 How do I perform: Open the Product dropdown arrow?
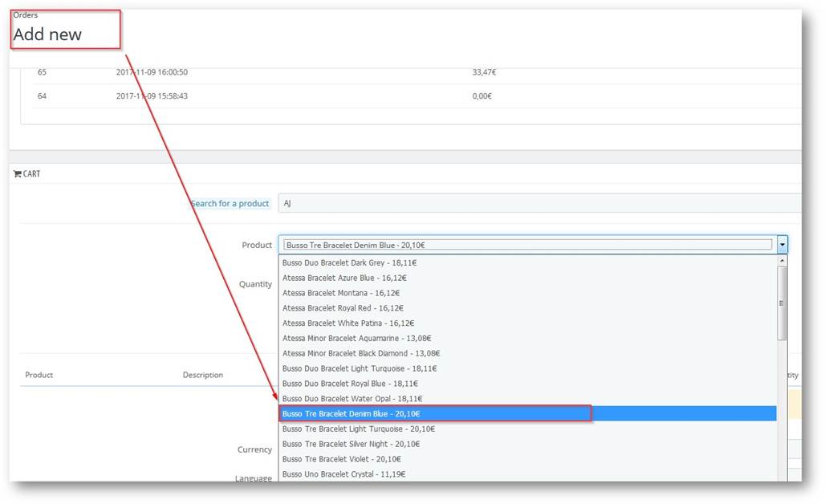(x=782, y=245)
